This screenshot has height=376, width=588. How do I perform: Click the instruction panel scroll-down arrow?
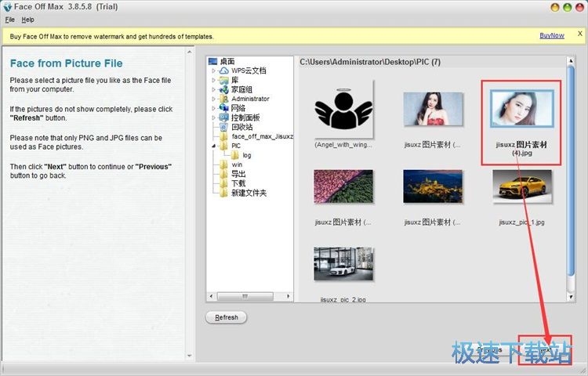coord(190,356)
